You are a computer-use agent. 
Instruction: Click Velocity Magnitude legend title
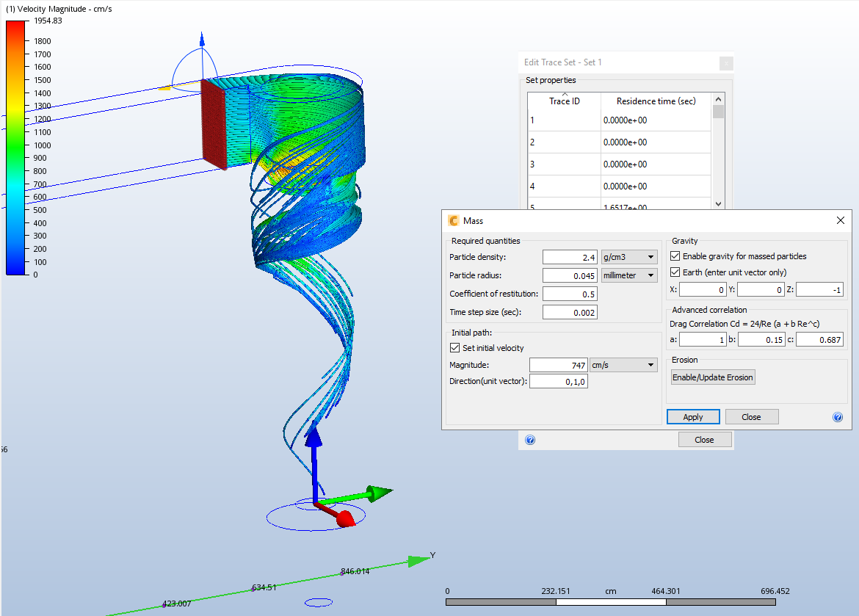coord(59,9)
